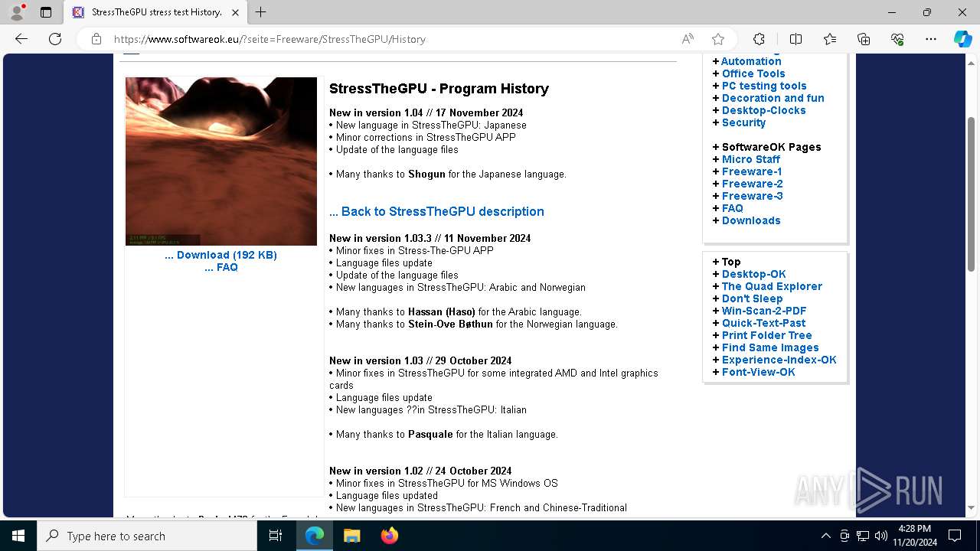Select the heading 'StressTheGPU - Program History'
Image resolution: width=980 pixels, height=551 pixels.
tap(439, 89)
